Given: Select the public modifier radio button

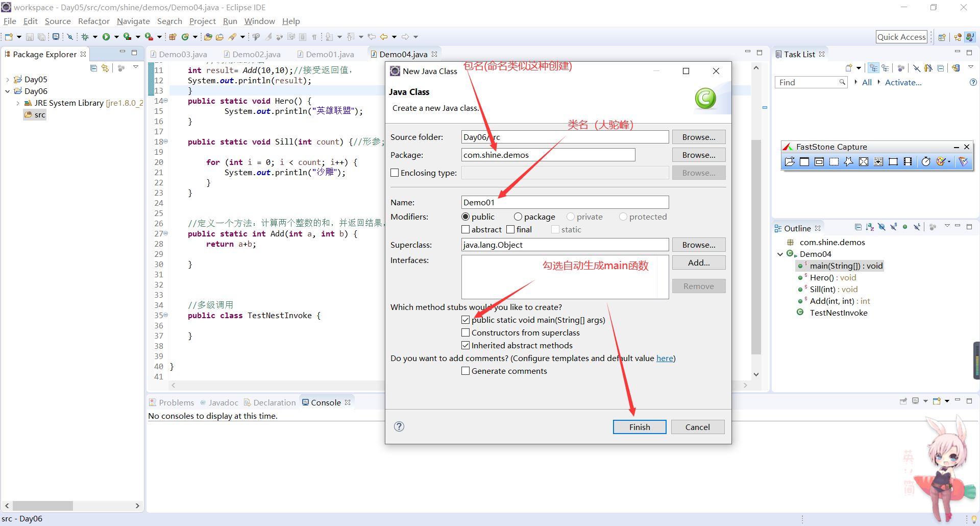Looking at the screenshot, I should (x=465, y=217).
